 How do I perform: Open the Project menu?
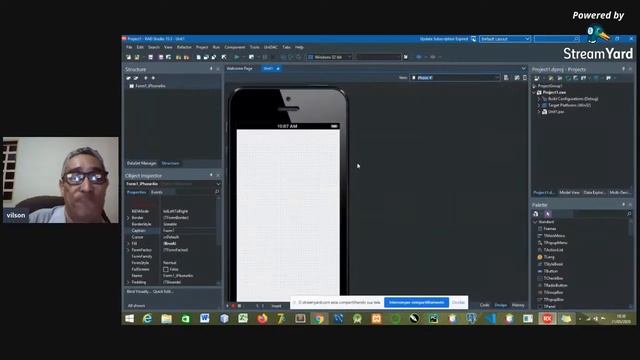click(202, 47)
